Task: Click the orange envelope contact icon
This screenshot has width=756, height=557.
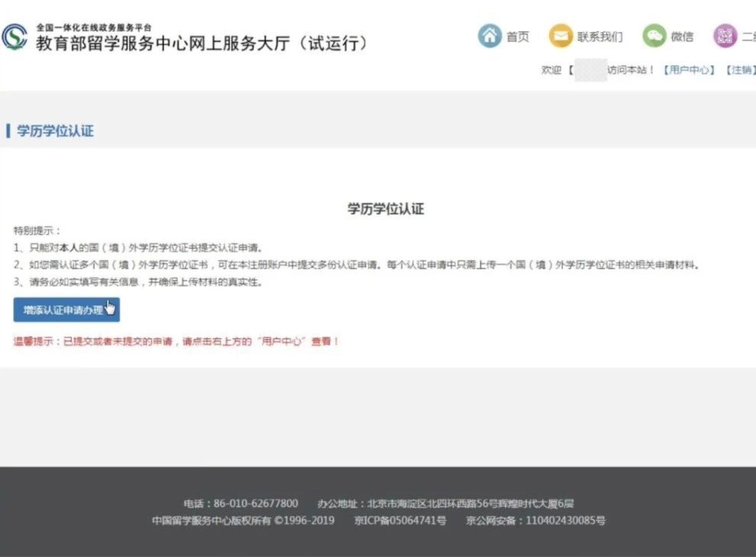Action: 561,36
